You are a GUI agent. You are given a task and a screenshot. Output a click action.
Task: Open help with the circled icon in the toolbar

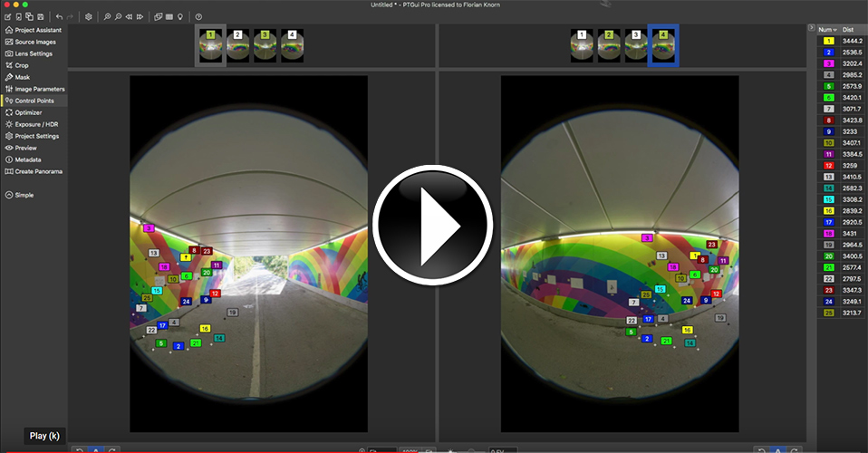pyautogui.click(x=198, y=17)
